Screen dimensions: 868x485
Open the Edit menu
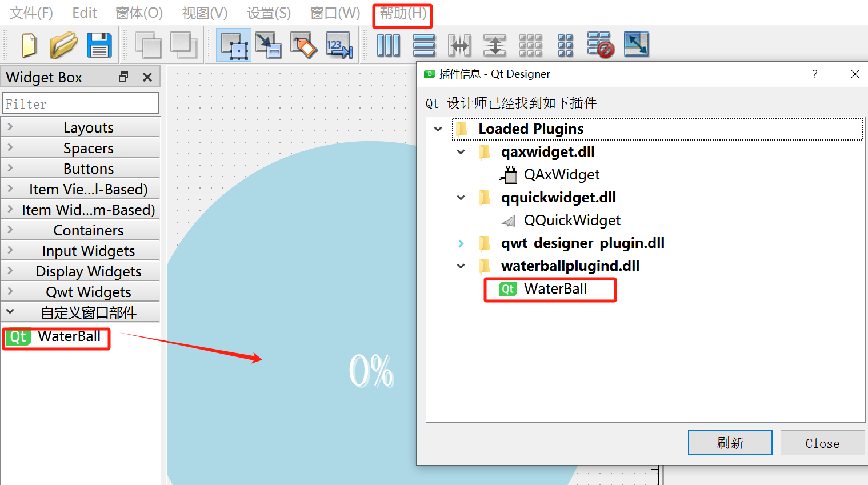(x=85, y=13)
